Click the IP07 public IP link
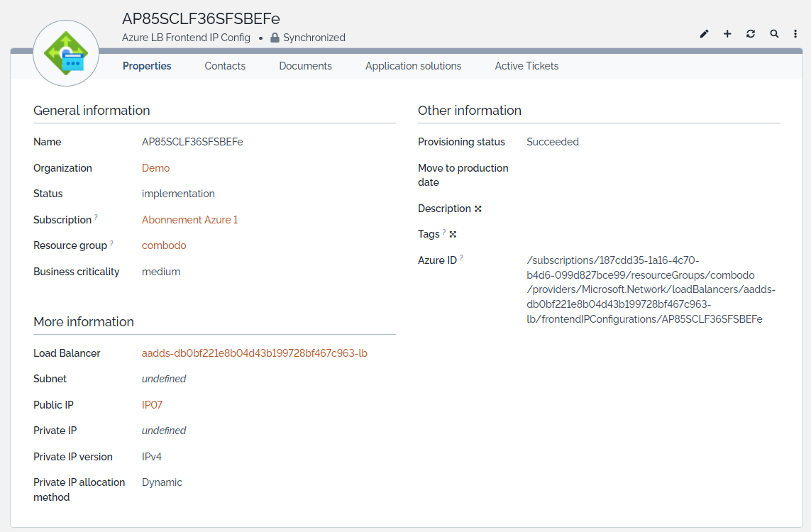The height and width of the screenshot is (532, 811). click(x=152, y=405)
